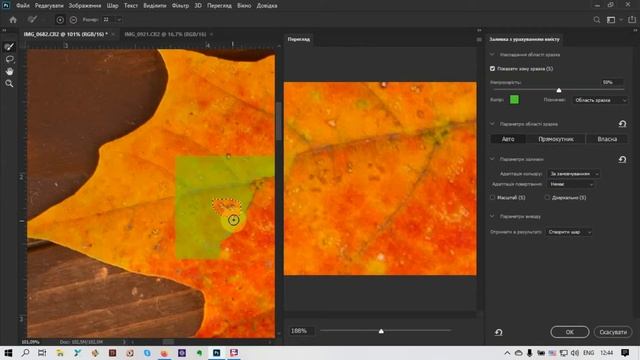640x360 pixels.
Task: Collapse the Fill Settings section
Action: [492, 159]
